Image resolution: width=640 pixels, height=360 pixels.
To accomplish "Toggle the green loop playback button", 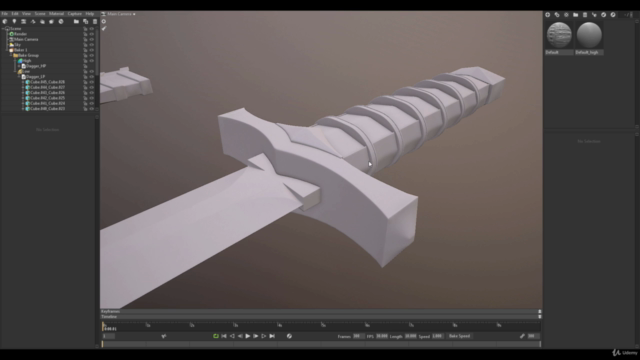I will coord(216,336).
